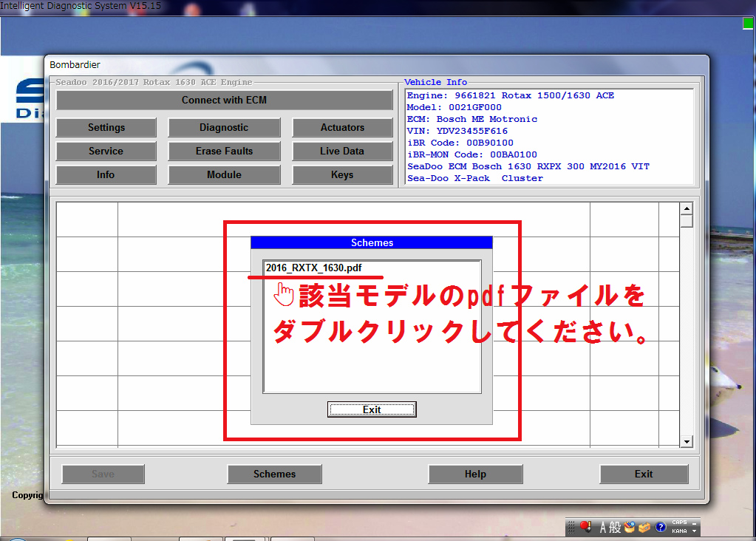Click the Connect with ECM button
The width and height of the screenshot is (756, 541).
tap(224, 101)
